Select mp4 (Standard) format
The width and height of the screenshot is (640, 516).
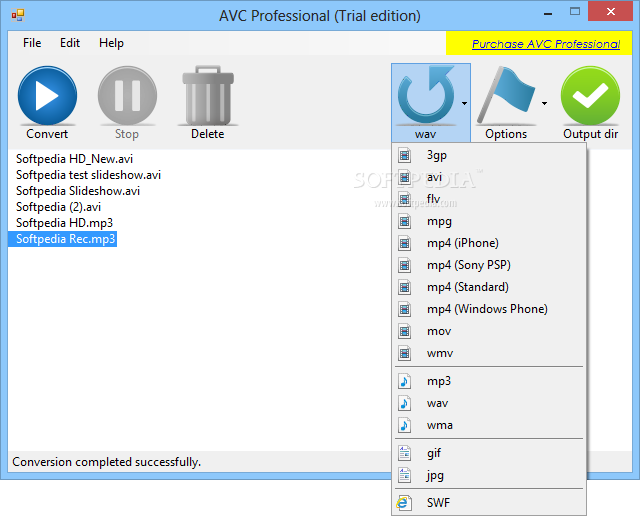click(489, 287)
